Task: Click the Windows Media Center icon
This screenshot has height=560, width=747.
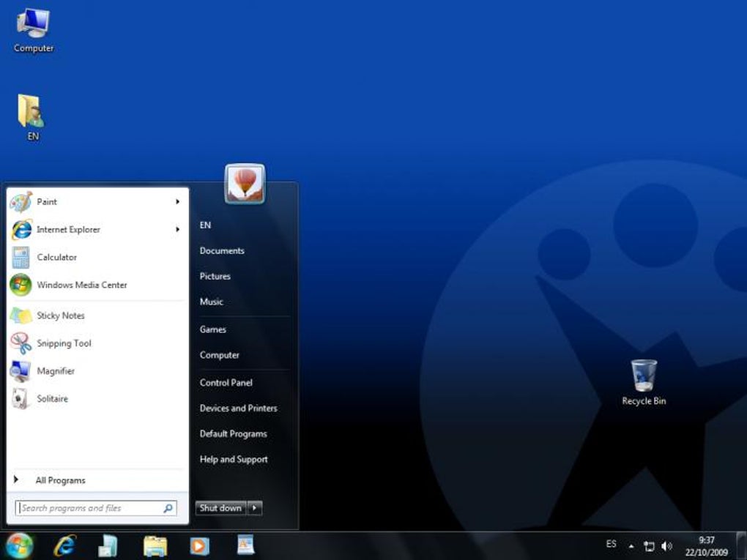Action: pyautogui.click(x=21, y=285)
